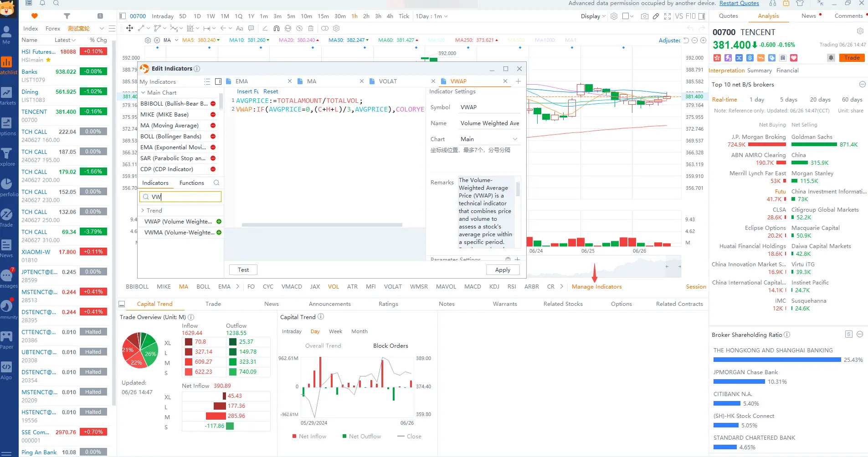
Task: Open the Chart Main dropdown
Action: click(489, 139)
